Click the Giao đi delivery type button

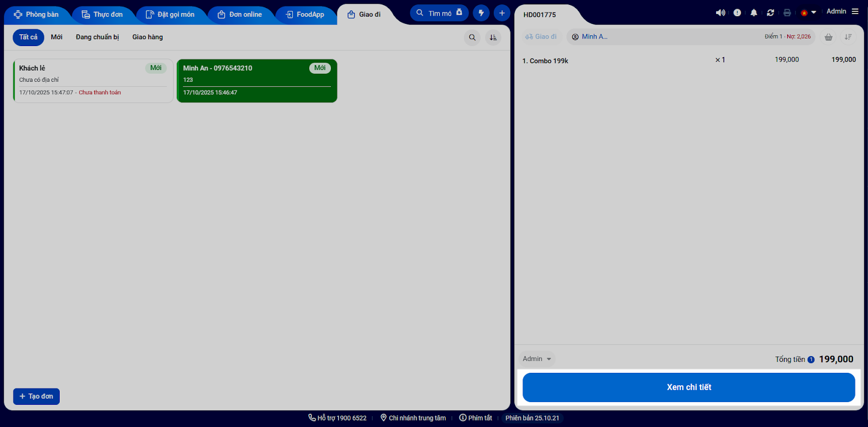coord(541,37)
